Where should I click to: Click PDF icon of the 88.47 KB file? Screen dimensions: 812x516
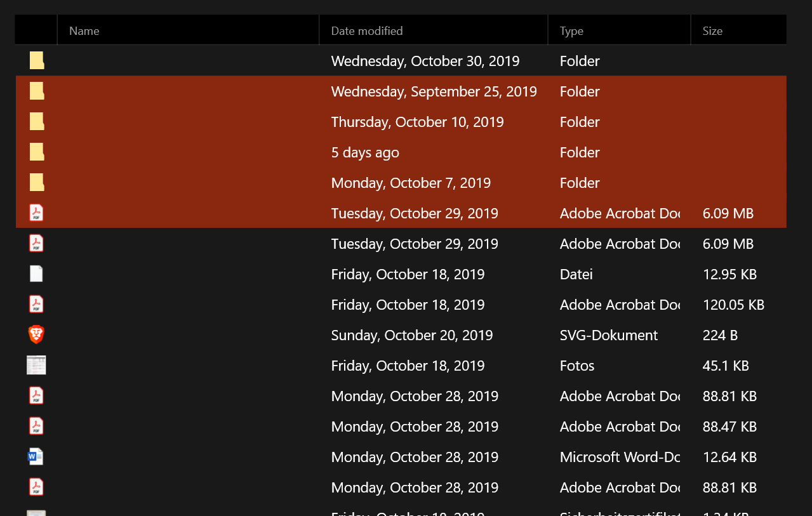(36, 426)
